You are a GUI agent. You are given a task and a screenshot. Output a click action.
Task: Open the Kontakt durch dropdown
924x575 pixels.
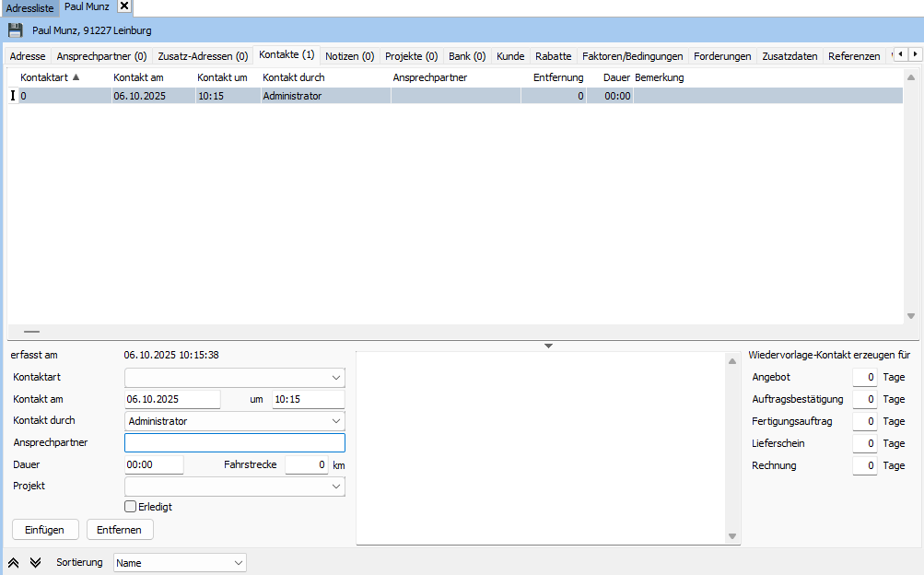click(x=337, y=420)
